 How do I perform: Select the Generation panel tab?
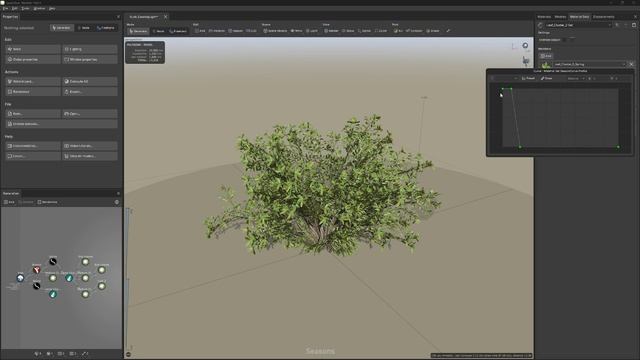(x=11, y=193)
